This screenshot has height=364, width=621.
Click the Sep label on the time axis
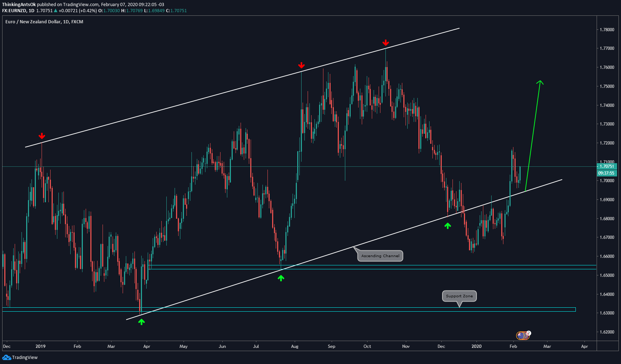point(332,346)
